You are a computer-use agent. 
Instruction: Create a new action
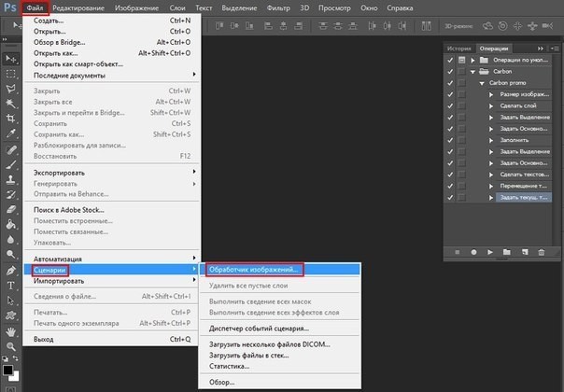click(525, 252)
